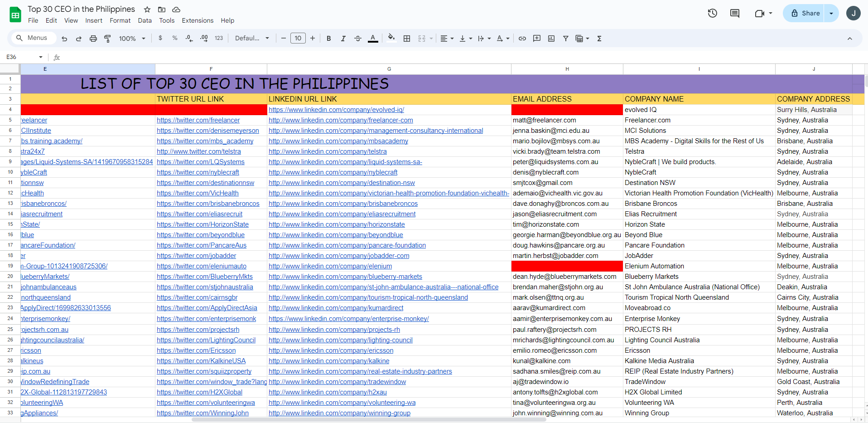868x423 pixels.
Task: Open the Edit menu
Action: tap(51, 20)
